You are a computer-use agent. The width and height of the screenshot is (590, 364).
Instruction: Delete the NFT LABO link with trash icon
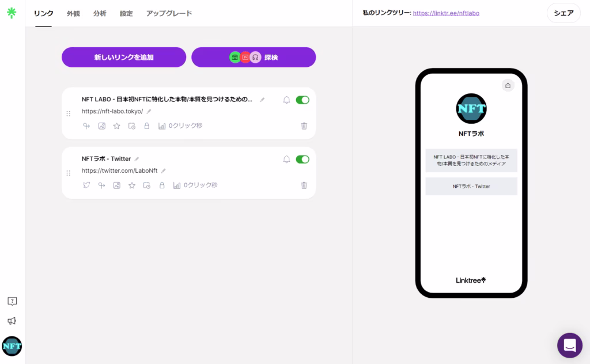[304, 126]
